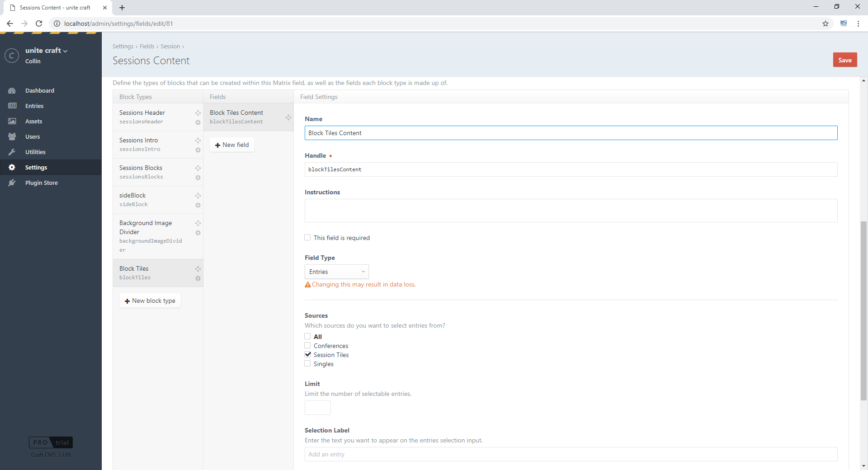Select the sideBlock block type
Viewport: 868px width, 470px height.
158,200
